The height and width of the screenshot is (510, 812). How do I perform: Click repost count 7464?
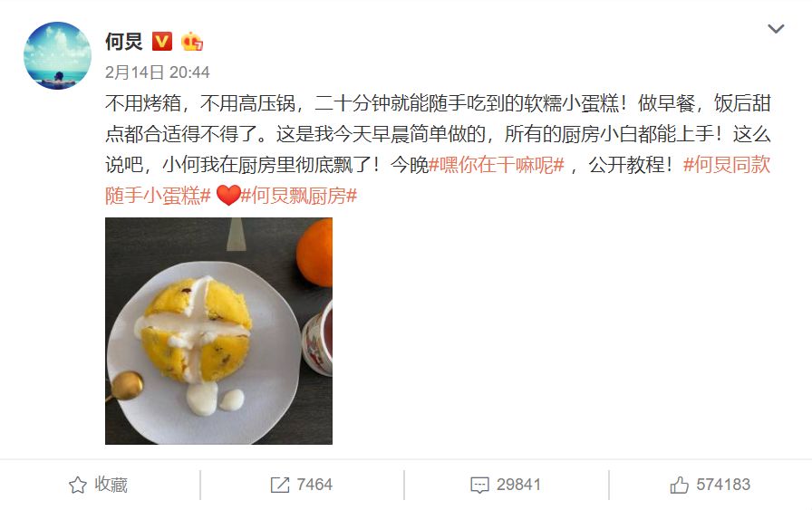point(314,485)
